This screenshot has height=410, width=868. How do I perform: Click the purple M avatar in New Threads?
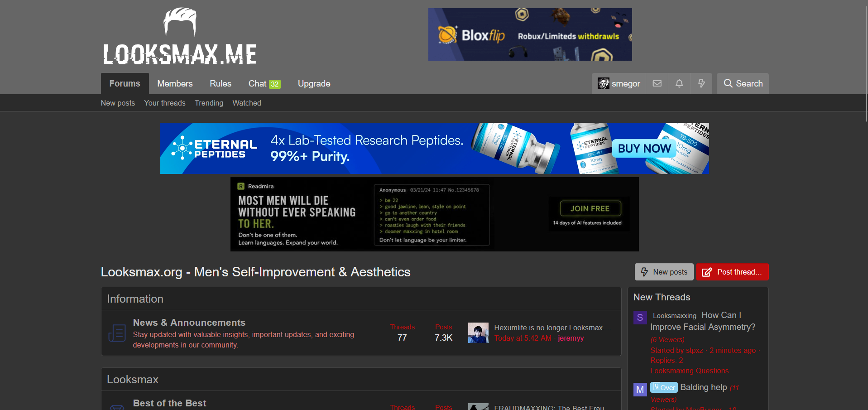coord(640,389)
